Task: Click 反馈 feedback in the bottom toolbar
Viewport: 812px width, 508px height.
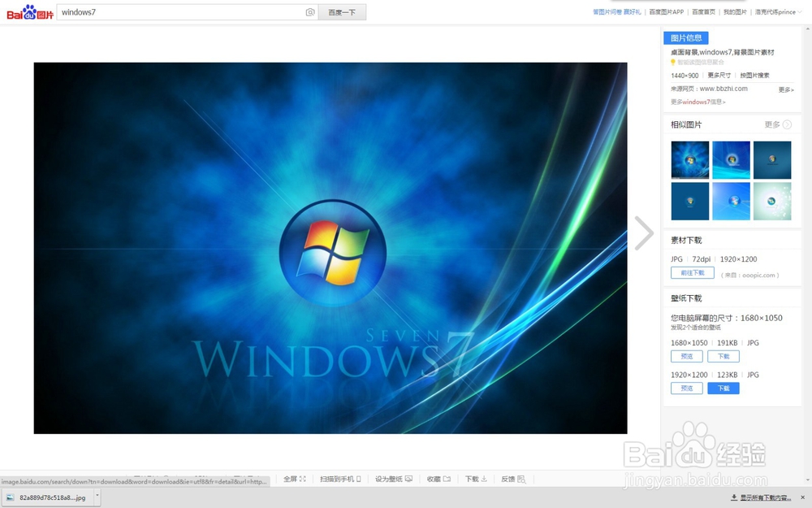Action: pos(513,479)
